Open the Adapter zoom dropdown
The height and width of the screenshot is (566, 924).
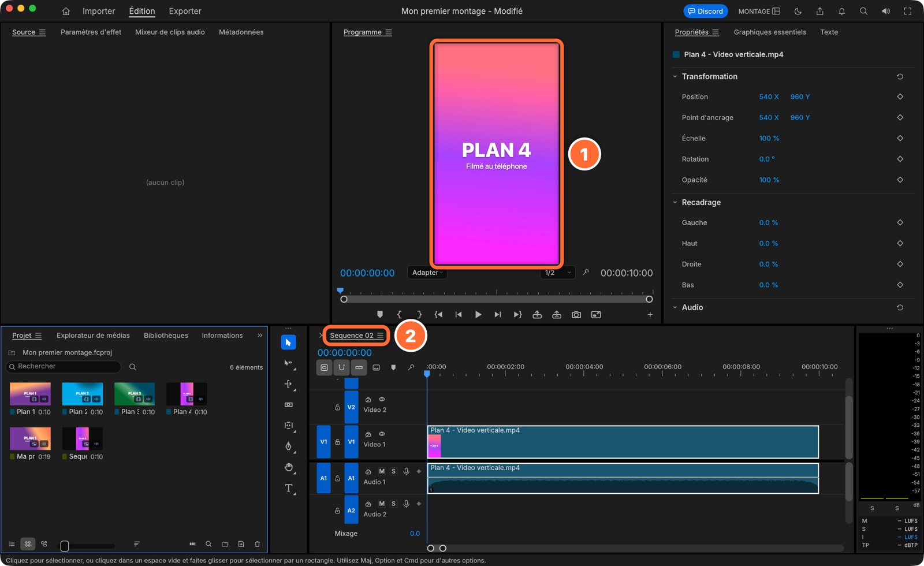point(427,273)
